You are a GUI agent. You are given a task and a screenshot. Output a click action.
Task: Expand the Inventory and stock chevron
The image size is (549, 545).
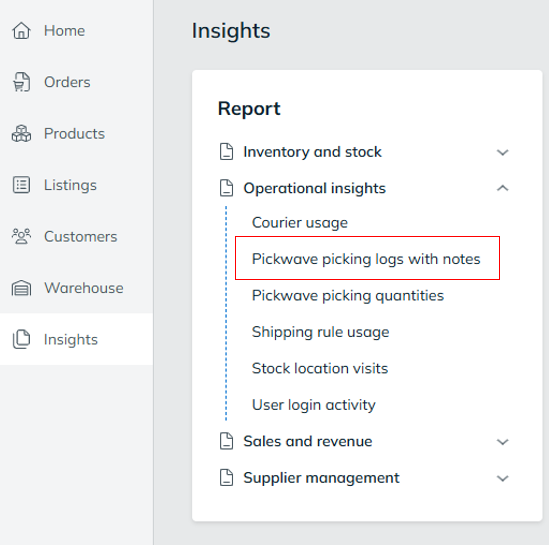[x=502, y=152]
